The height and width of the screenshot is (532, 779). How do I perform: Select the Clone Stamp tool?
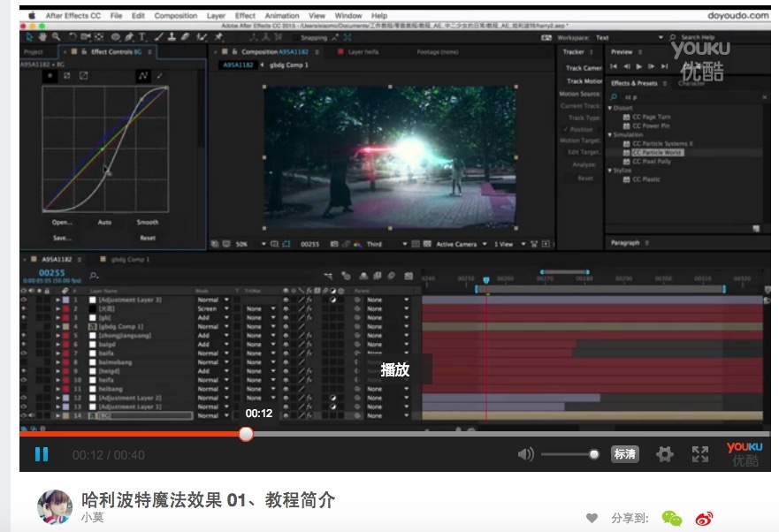tap(172, 37)
